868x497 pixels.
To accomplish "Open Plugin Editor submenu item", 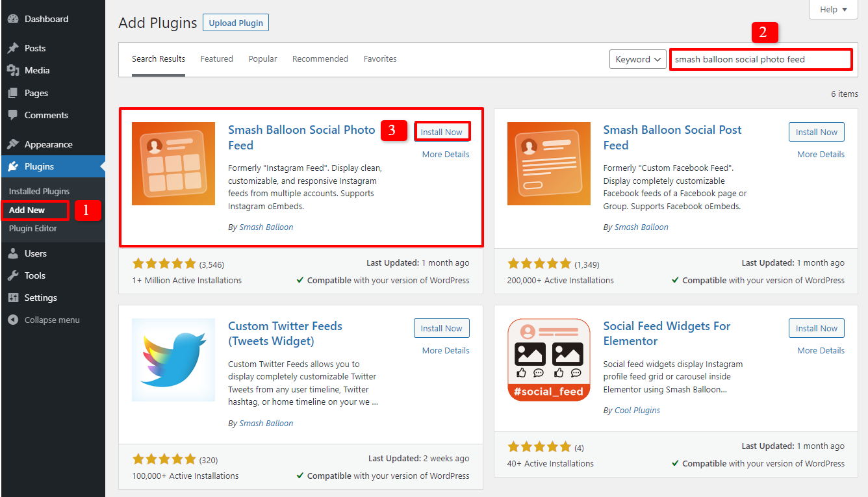I will click(x=33, y=229).
